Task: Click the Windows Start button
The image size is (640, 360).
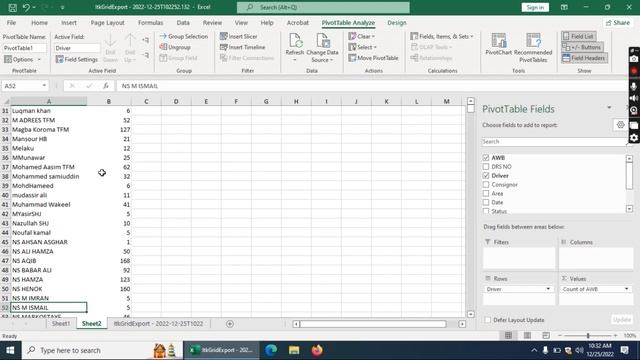Action: click(10, 350)
